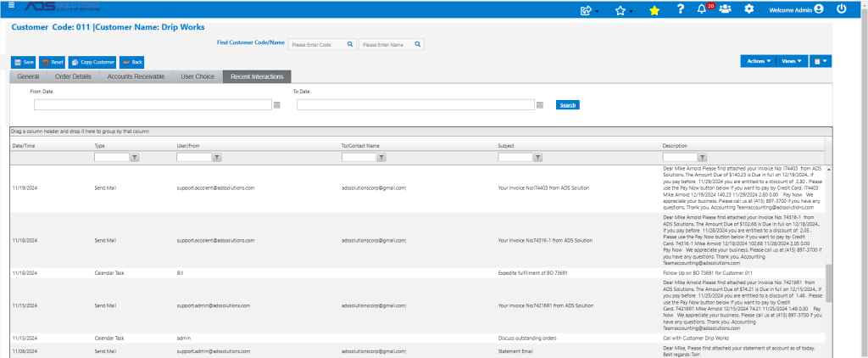Select 'Expedite fulfilment of BO 73691' row
Viewport: 868px width, 358px height.
click(x=418, y=273)
